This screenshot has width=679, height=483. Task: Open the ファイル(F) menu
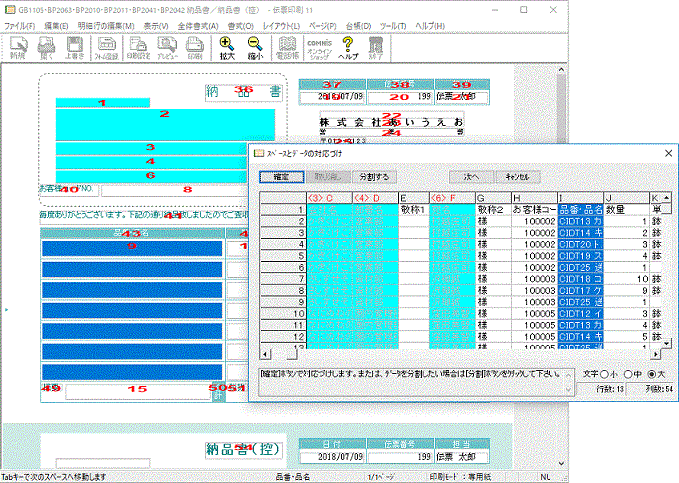point(19,26)
